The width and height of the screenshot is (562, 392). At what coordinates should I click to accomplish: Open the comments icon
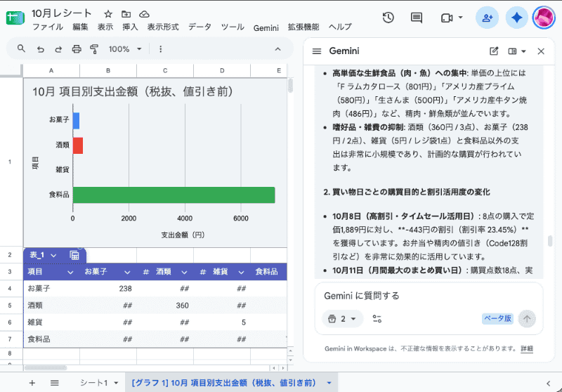[416, 18]
